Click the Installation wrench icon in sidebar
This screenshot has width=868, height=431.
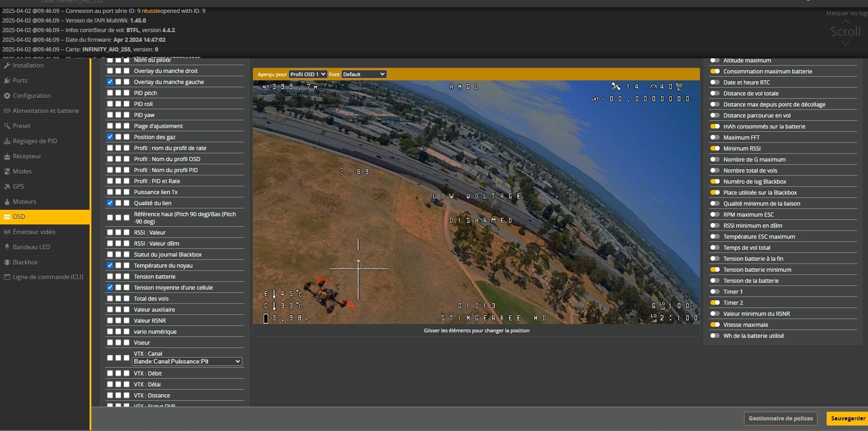(x=7, y=65)
